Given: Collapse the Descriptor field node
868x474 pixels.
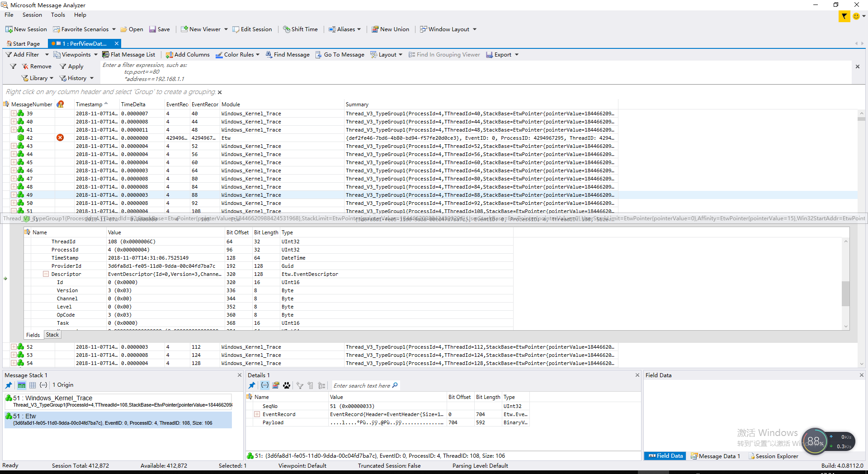Looking at the screenshot, I should (46, 274).
